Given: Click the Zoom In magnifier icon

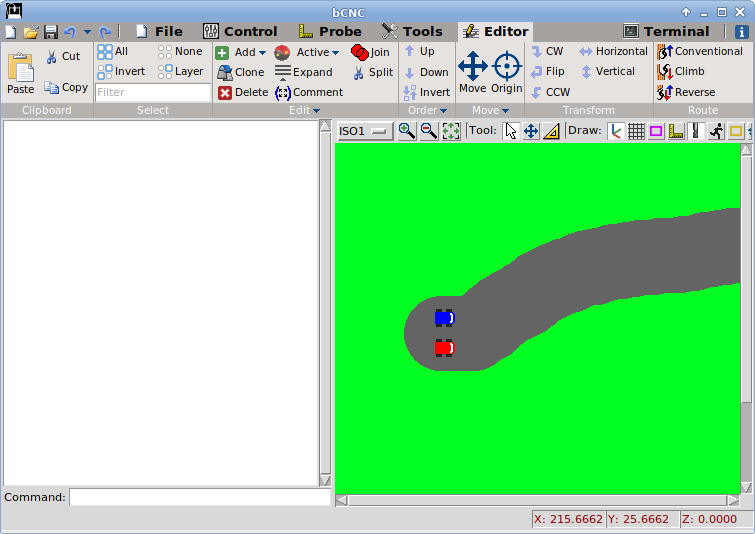Looking at the screenshot, I should [x=407, y=131].
